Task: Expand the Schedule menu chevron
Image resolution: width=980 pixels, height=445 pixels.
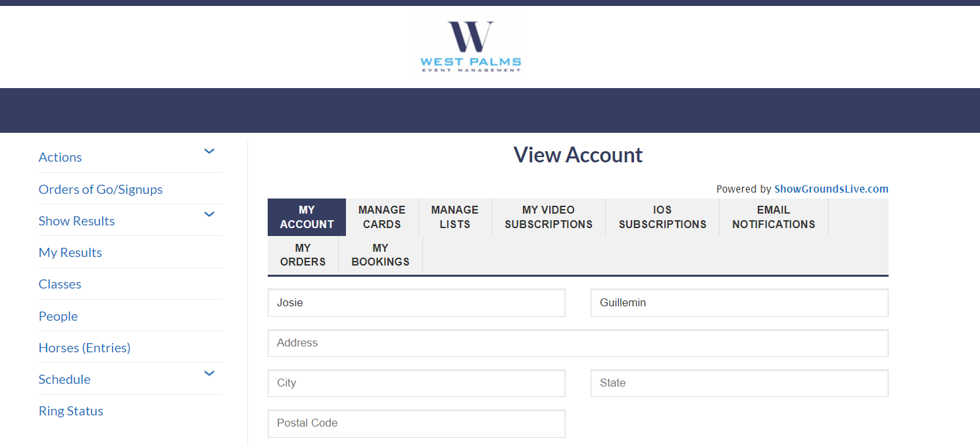Action: [x=209, y=373]
